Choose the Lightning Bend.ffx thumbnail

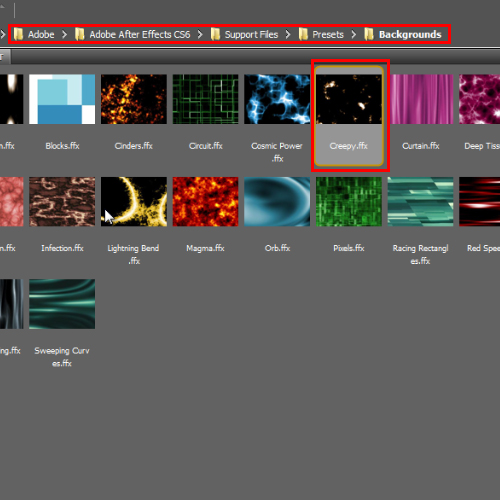pos(134,201)
